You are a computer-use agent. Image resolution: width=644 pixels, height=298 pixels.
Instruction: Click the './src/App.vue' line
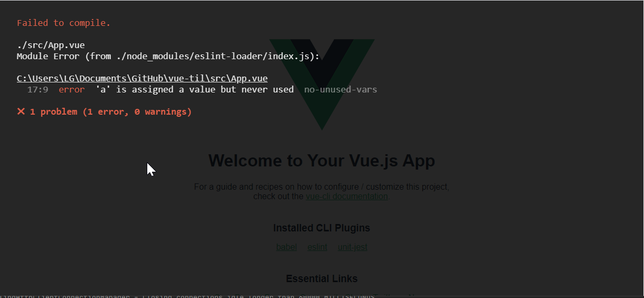coord(51,45)
